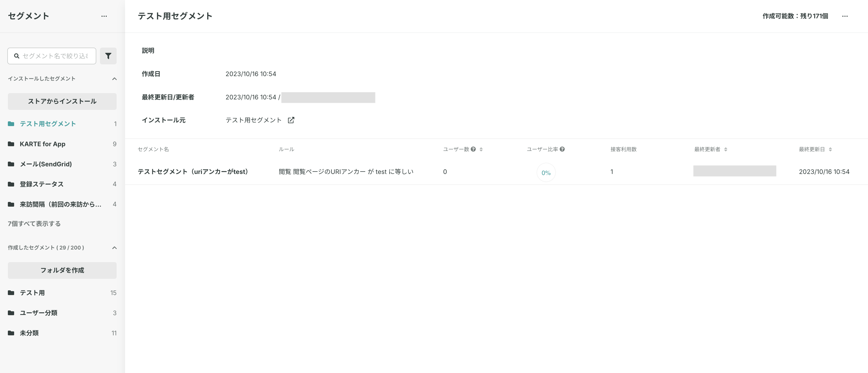Select KARTE for App folder
The height and width of the screenshot is (373, 868).
(x=62, y=144)
